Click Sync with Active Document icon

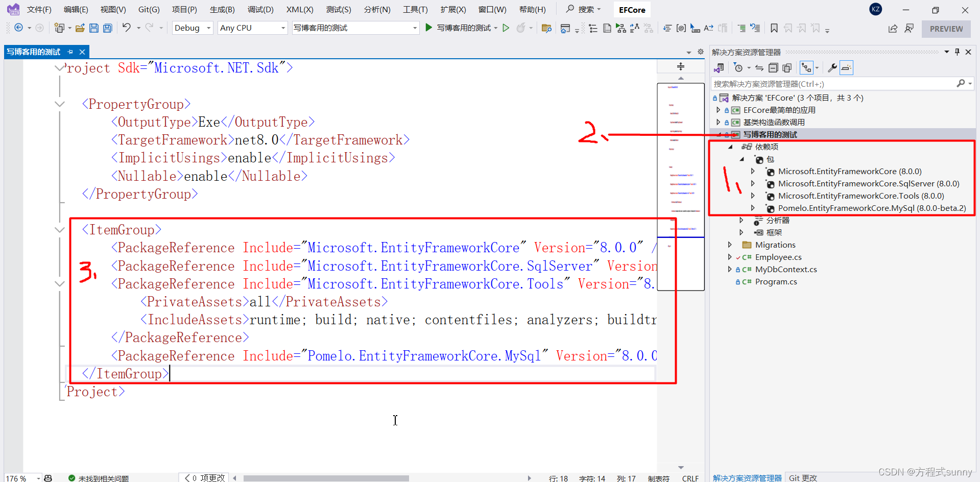coord(759,68)
